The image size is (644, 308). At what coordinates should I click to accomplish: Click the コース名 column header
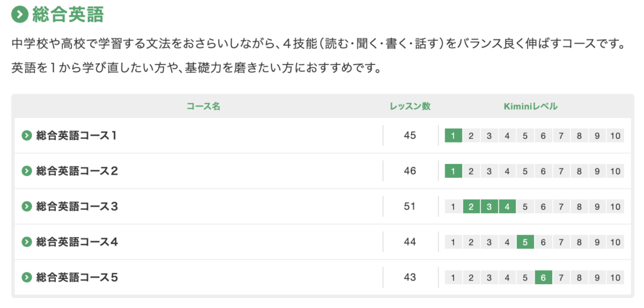203,106
